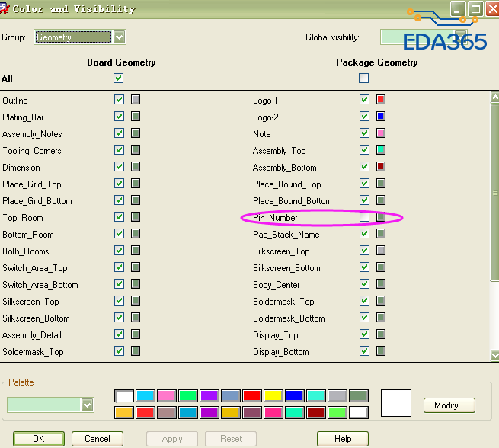
Task: Click the Place_Bound_Top color box
Action: pyautogui.click(x=381, y=184)
